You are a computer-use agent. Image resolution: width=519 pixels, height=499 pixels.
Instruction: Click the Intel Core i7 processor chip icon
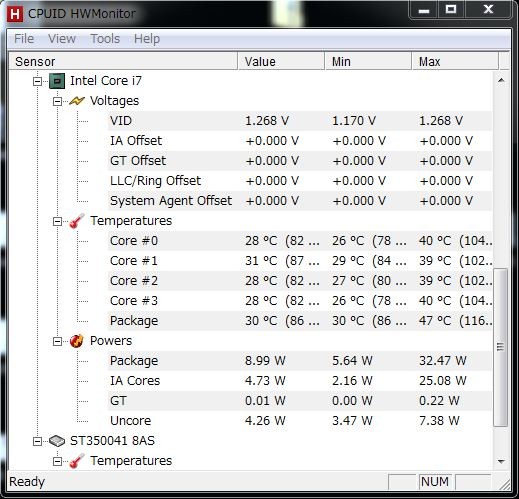[x=57, y=81]
